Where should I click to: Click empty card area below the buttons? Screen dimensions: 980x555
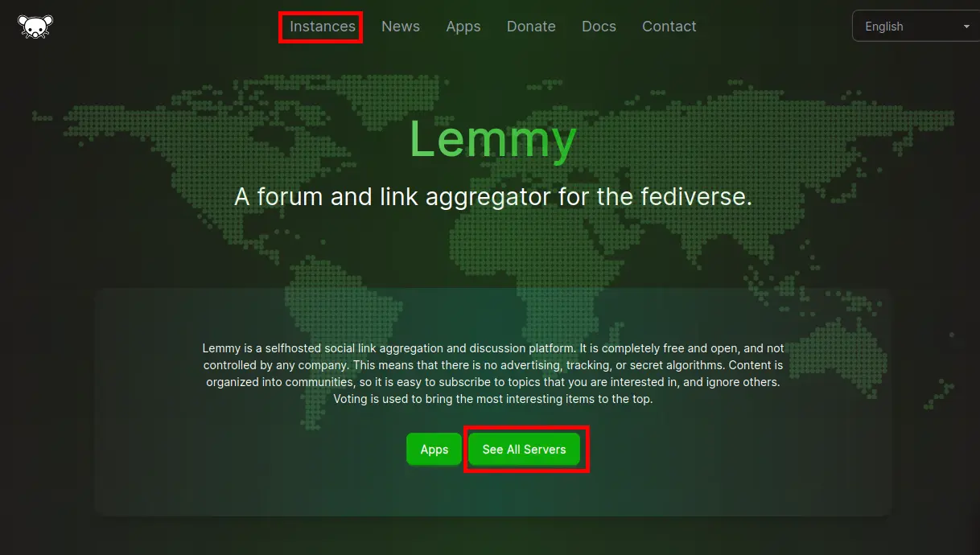(493, 492)
